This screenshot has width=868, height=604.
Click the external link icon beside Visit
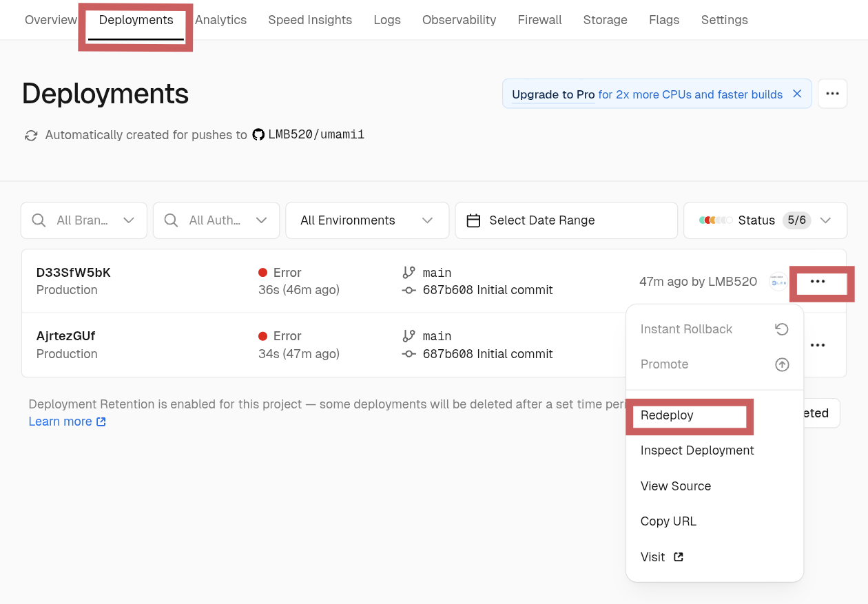pyautogui.click(x=679, y=557)
